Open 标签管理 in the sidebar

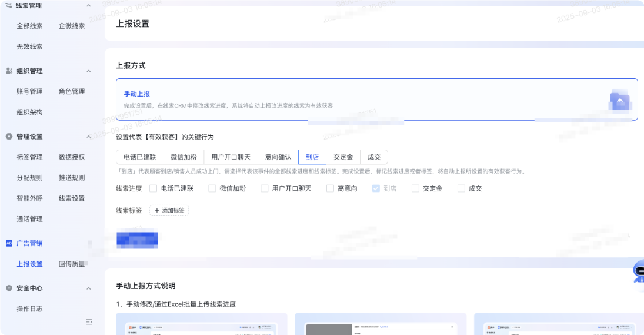point(29,157)
